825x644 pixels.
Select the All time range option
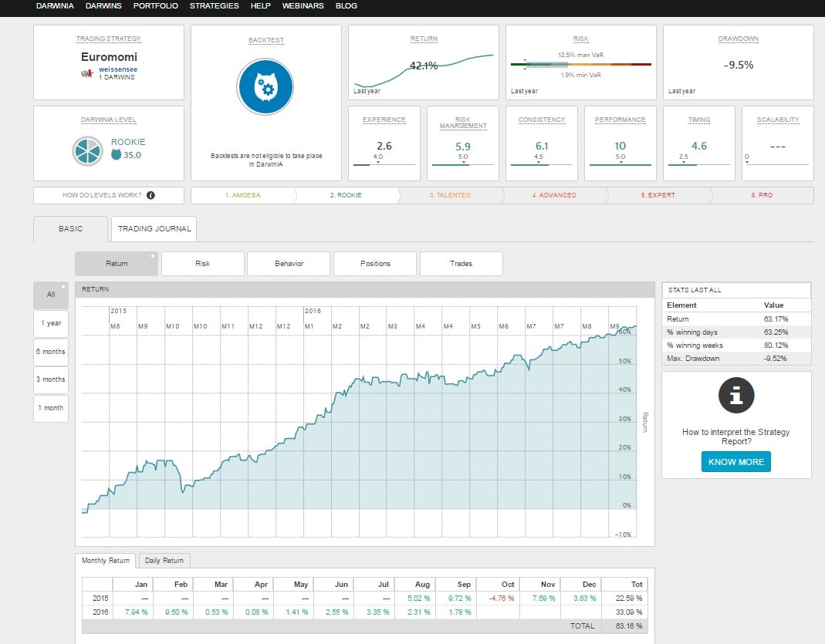click(51, 295)
